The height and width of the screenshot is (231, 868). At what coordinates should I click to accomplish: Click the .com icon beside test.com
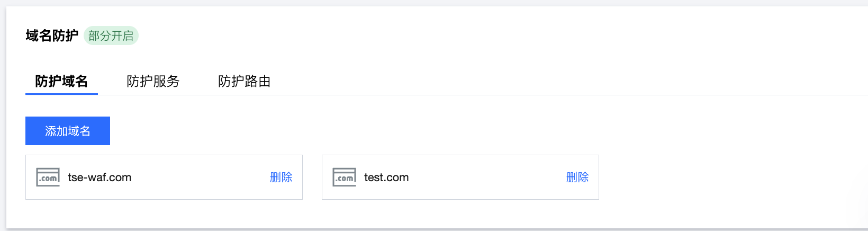coord(344,177)
